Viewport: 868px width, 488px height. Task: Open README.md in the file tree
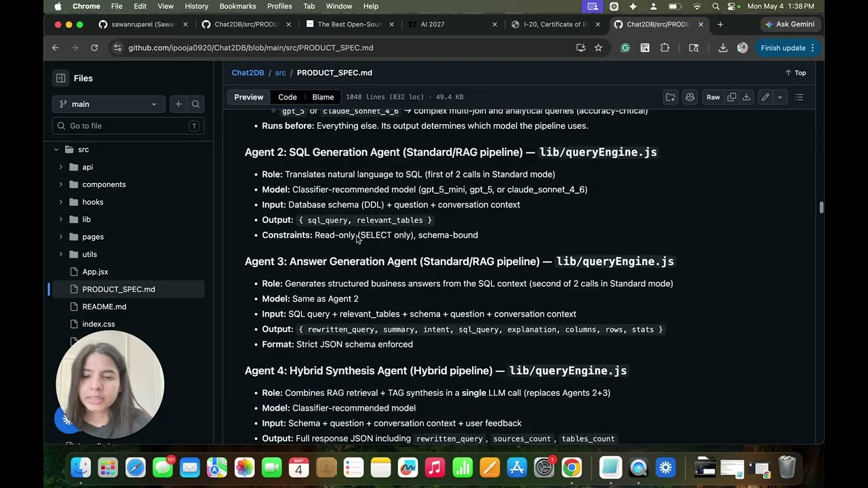pyautogui.click(x=104, y=306)
